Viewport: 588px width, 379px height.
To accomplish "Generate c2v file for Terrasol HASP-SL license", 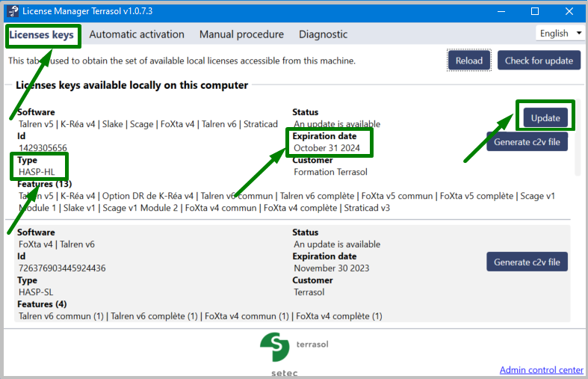I will click(527, 262).
